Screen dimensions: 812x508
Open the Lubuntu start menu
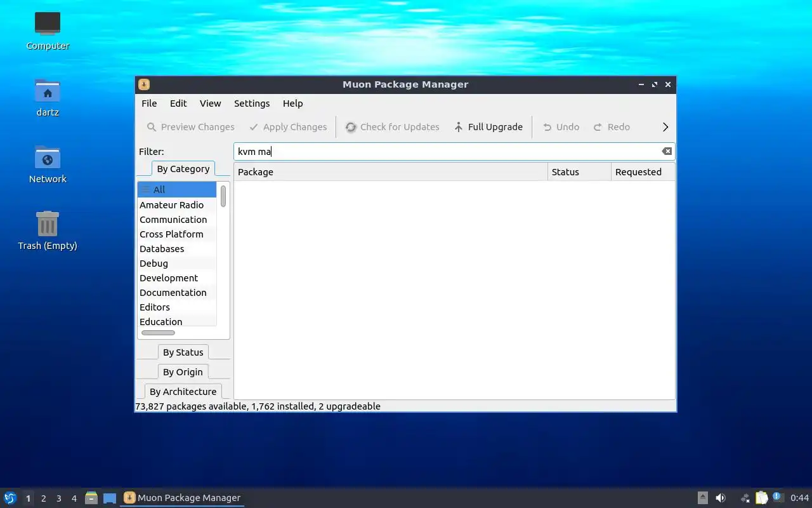point(10,498)
